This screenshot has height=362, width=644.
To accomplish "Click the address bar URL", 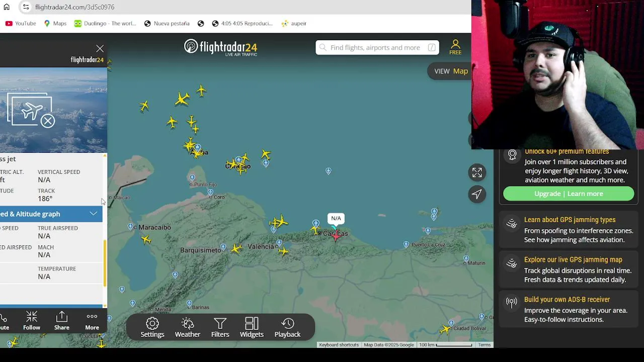I will pyautogui.click(x=75, y=7).
